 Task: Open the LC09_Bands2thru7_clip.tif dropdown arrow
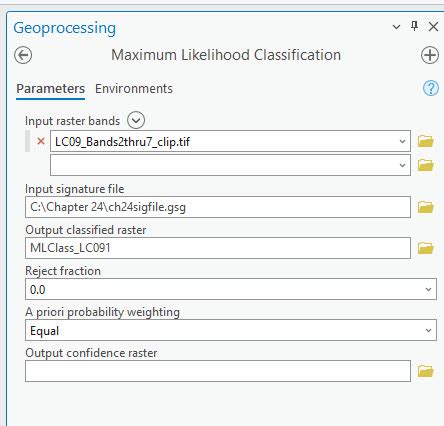coord(402,141)
